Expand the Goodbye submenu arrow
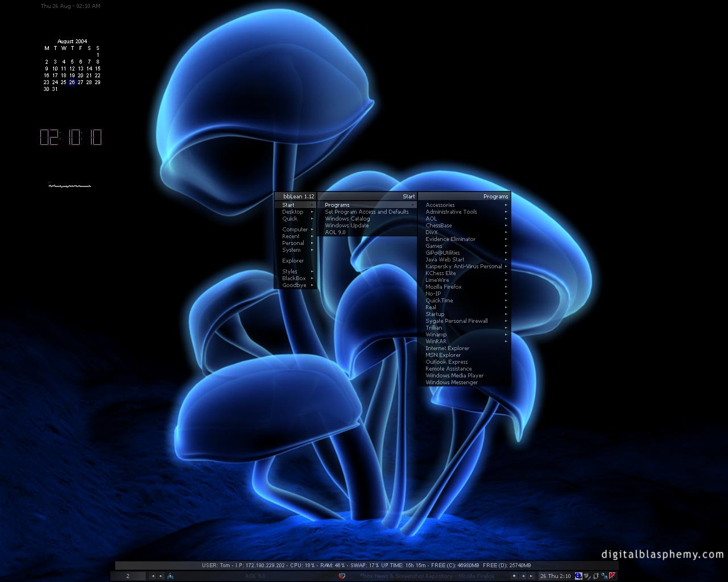728x582 pixels. coord(312,285)
